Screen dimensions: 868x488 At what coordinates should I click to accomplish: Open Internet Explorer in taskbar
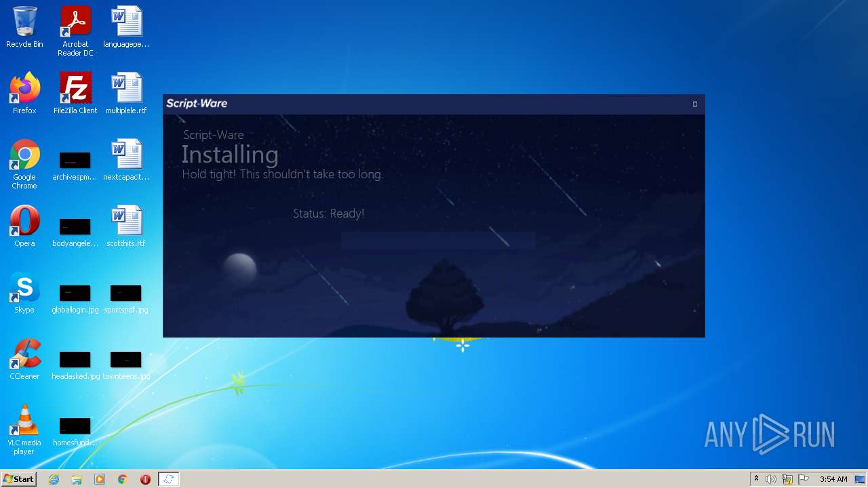click(x=54, y=479)
